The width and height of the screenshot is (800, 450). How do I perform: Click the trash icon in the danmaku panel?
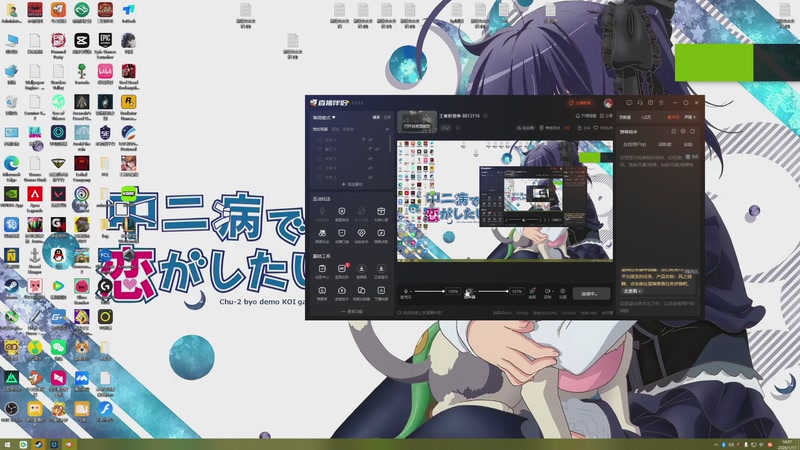(x=688, y=157)
